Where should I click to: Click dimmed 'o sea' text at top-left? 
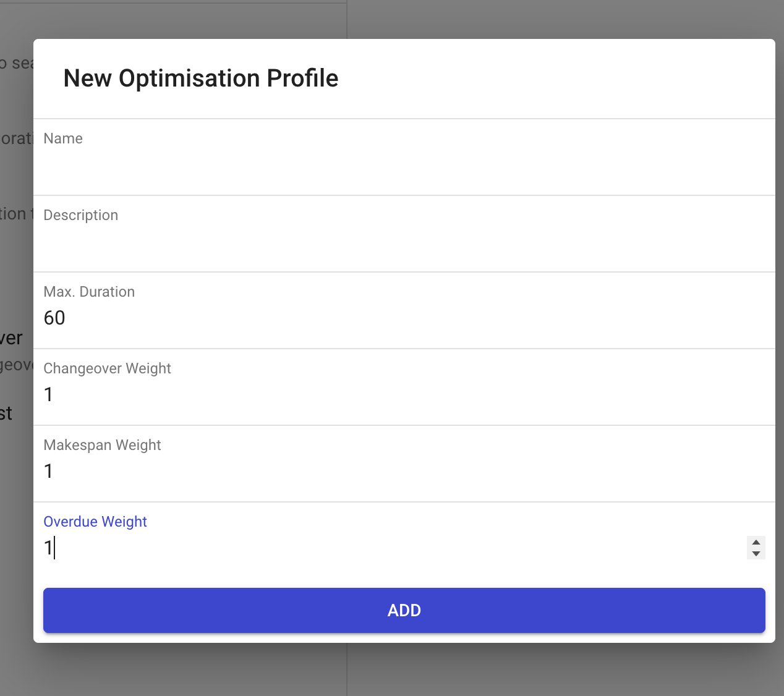point(16,63)
